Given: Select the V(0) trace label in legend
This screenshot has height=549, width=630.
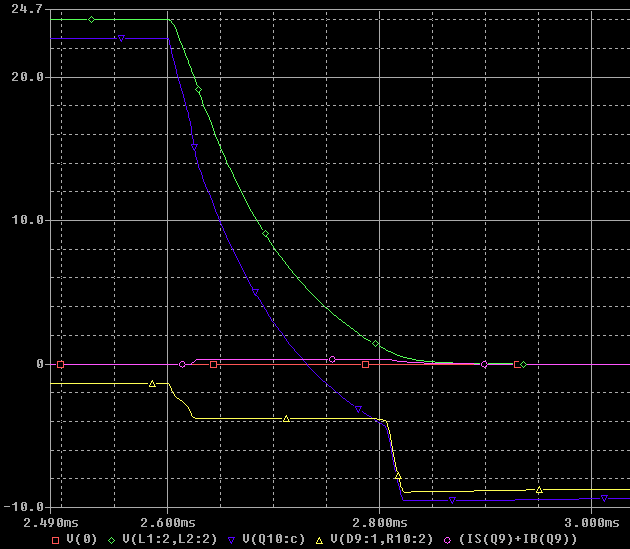Looking at the screenshot, I should (x=82, y=539).
